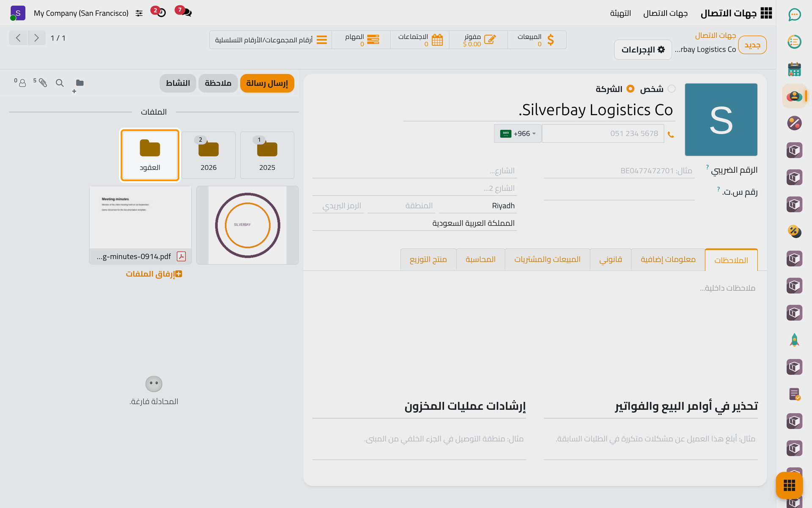Image resolution: width=812 pixels, height=508 pixels.
Task: Open the +966 country code dropdown
Action: click(x=518, y=134)
